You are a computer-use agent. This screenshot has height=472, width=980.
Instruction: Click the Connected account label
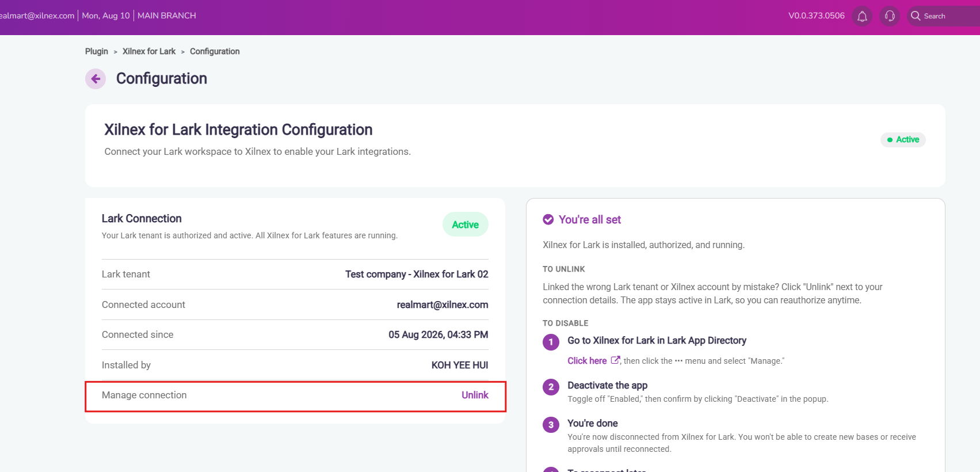143,304
